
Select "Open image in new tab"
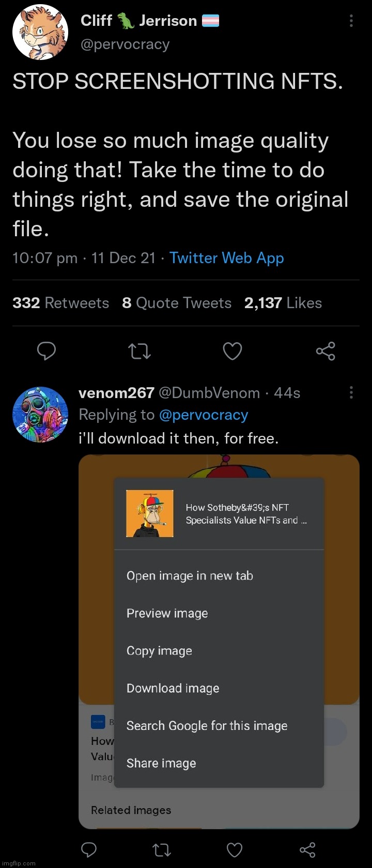point(190,576)
